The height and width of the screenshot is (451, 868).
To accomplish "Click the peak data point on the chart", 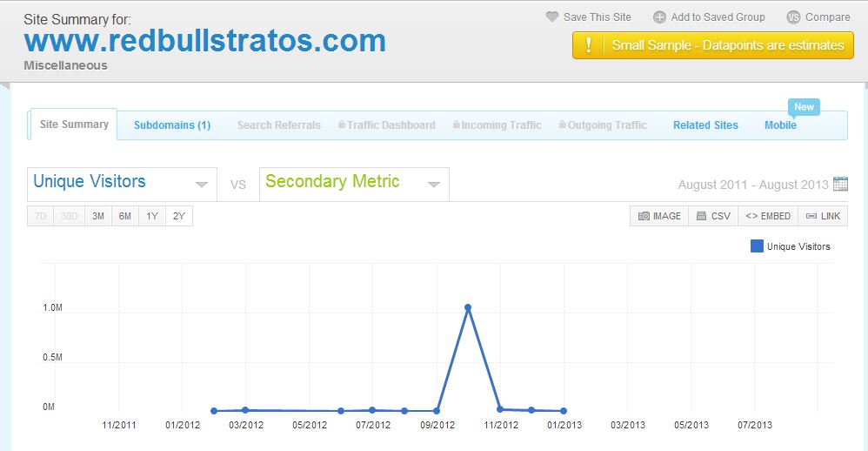I will 468,307.
